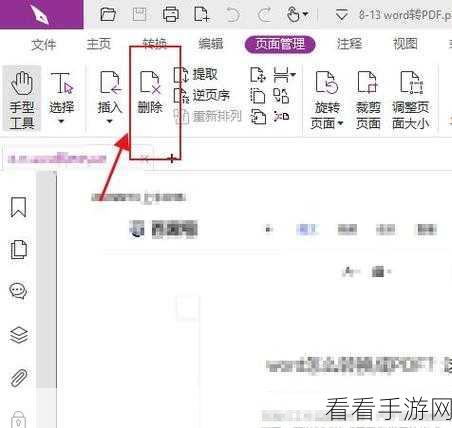Switch to the 转换 tab
Viewport: 452px width, 428px height.
(x=155, y=43)
